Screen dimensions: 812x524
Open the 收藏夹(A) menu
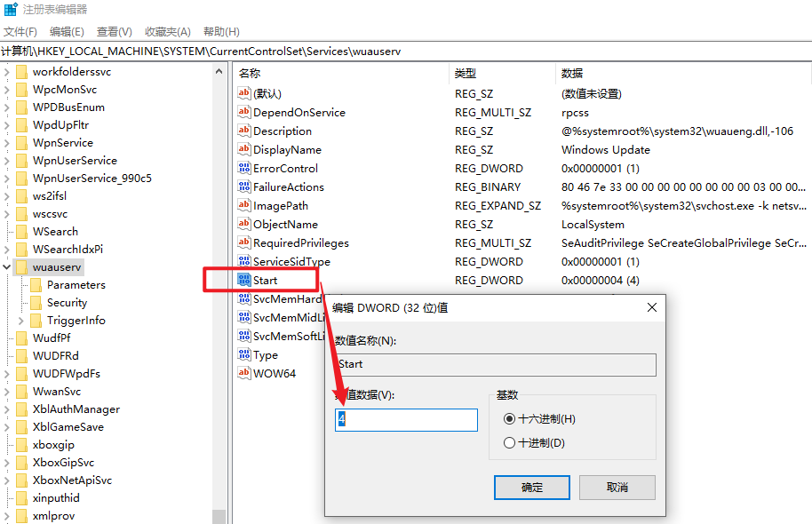point(168,32)
